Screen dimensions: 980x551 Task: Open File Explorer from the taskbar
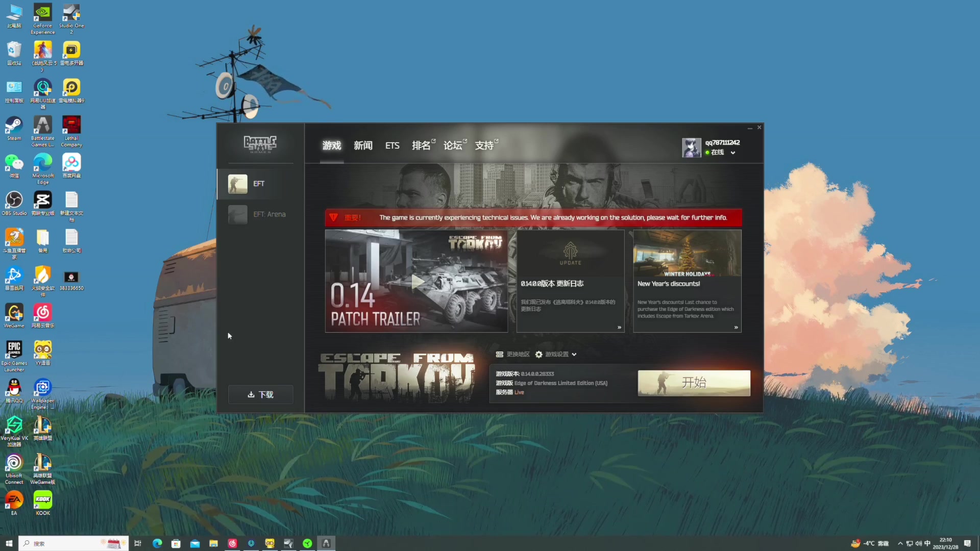[x=213, y=543]
